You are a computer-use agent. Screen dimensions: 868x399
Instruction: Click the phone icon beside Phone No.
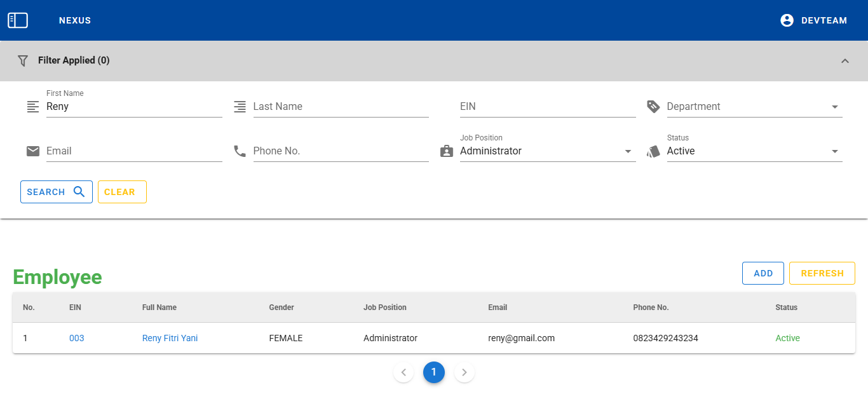click(x=240, y=151)
